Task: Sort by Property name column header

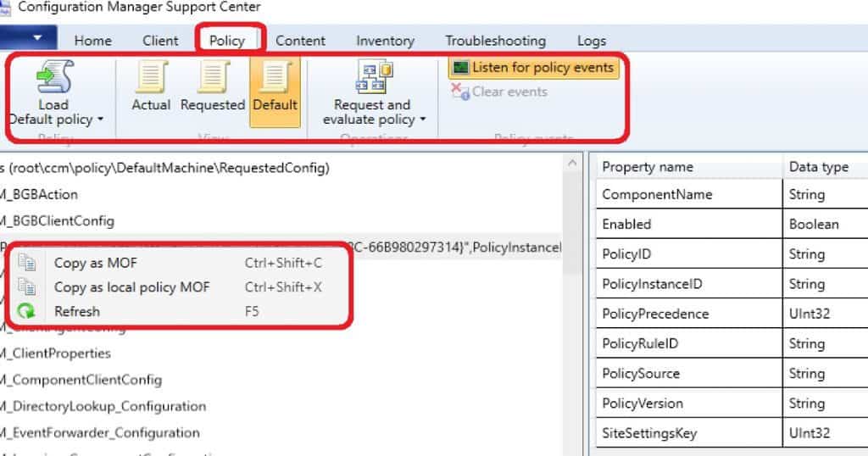Action: coord(689,167)
